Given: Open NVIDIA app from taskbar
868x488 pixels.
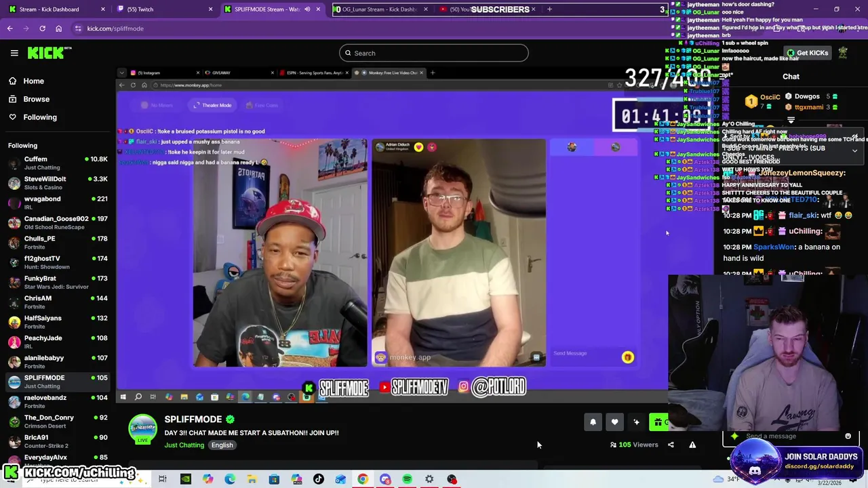Looking at the screenshot, I should point(185,479).
